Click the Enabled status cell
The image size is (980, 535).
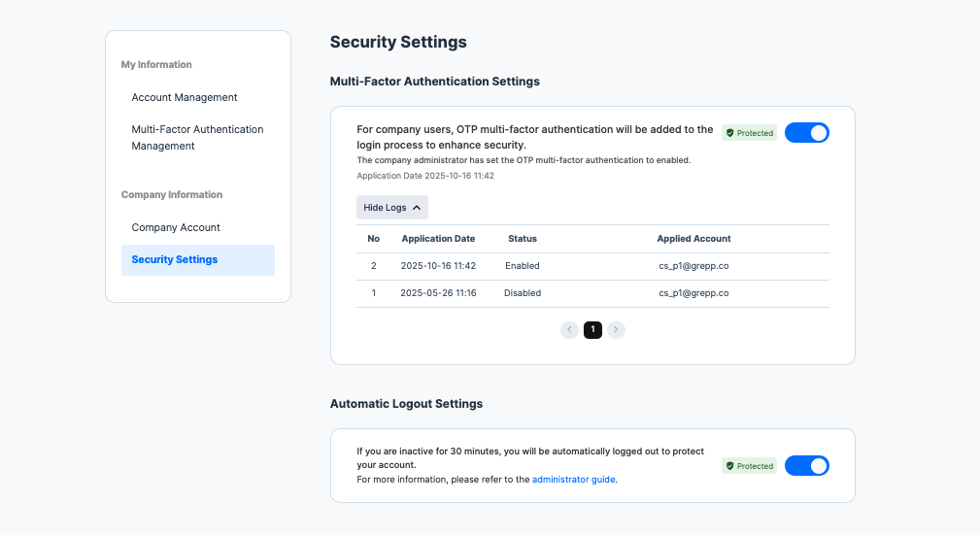click(523, 266)
